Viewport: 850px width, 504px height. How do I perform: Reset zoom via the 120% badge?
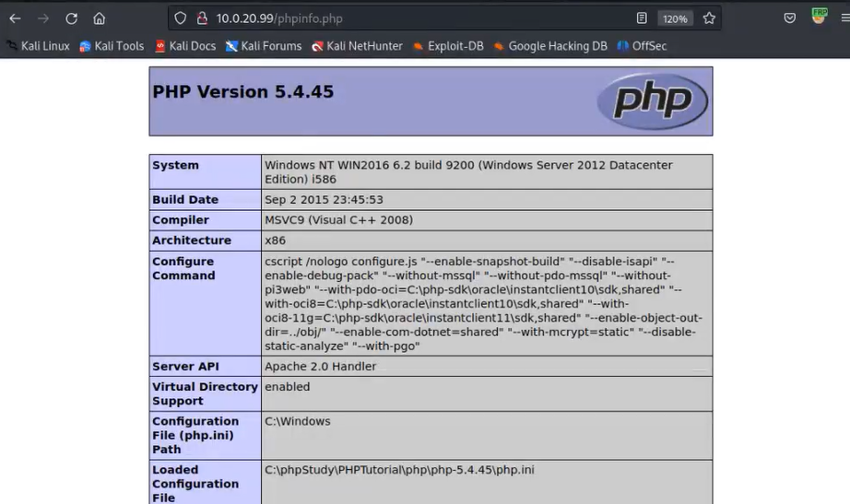click(x=675, y=18)
